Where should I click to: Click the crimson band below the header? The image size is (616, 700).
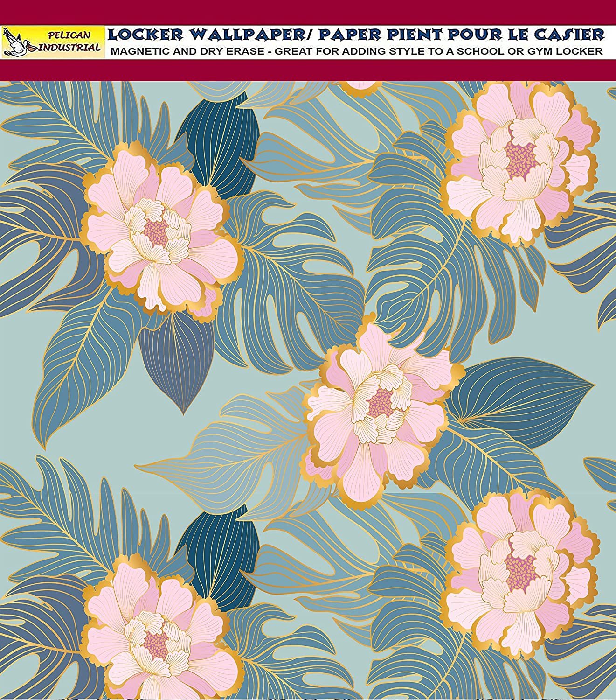tap(308, 70)
